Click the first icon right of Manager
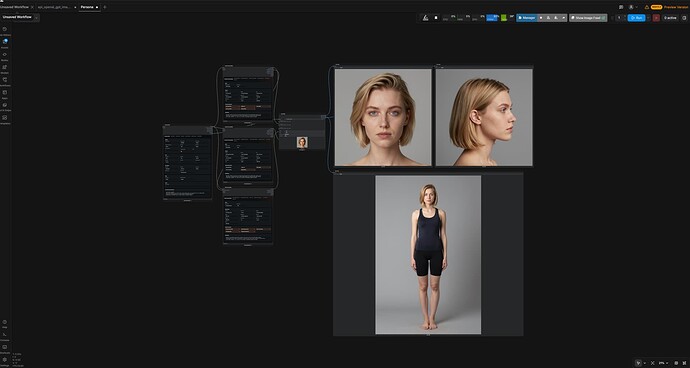The height and width of the screenshot is (368, 690). click(541, 18)
